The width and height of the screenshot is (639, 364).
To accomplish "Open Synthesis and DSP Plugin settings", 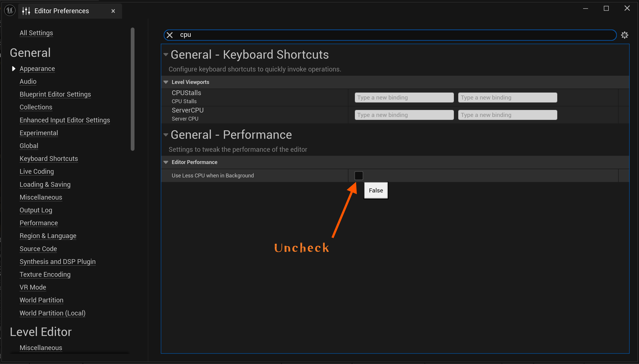I will (58, 262).
